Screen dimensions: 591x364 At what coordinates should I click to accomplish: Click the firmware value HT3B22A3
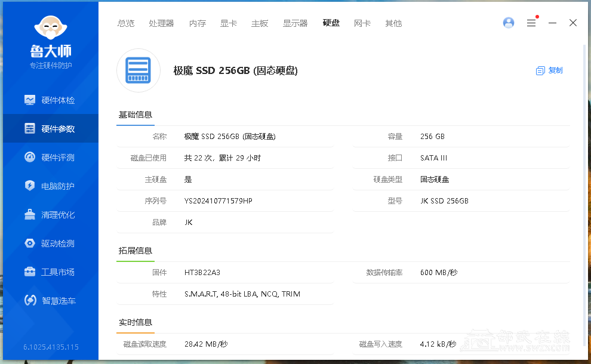point(202,273)
